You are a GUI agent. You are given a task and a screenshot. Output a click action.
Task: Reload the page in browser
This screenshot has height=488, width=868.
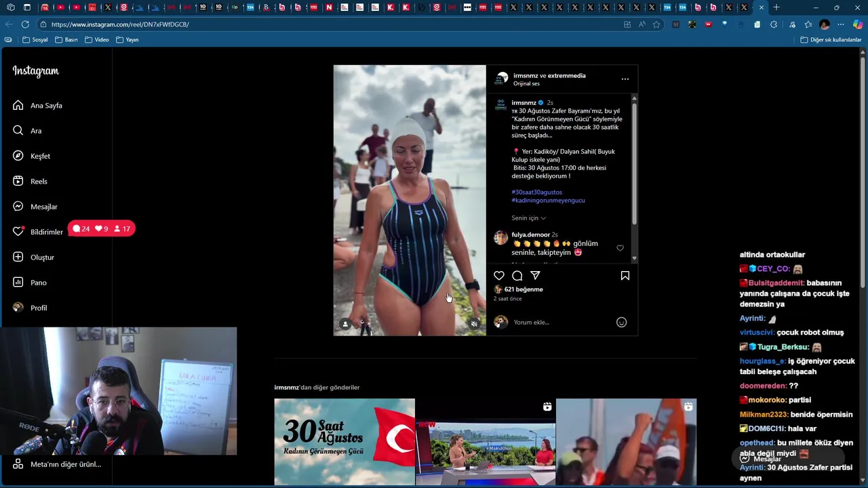[25, 24]
